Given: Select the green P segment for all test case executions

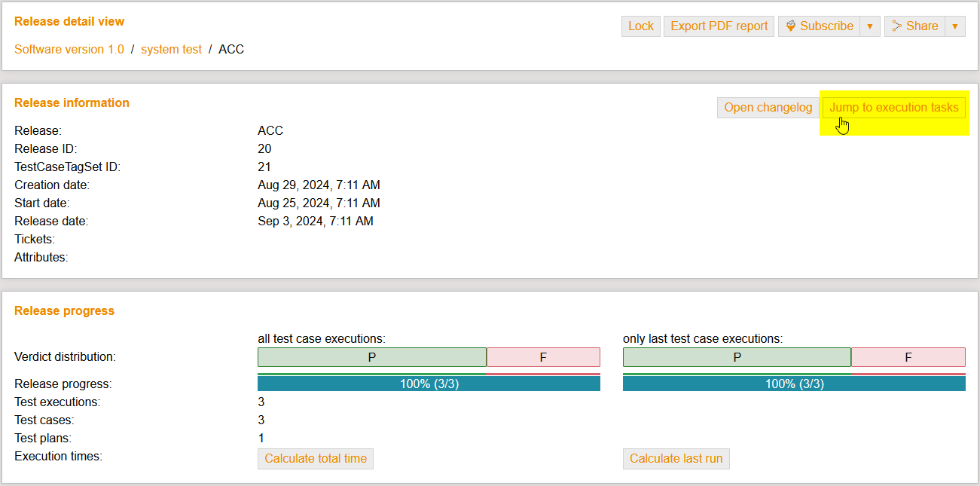Looking at the screenshot, I should pos(371,357).
